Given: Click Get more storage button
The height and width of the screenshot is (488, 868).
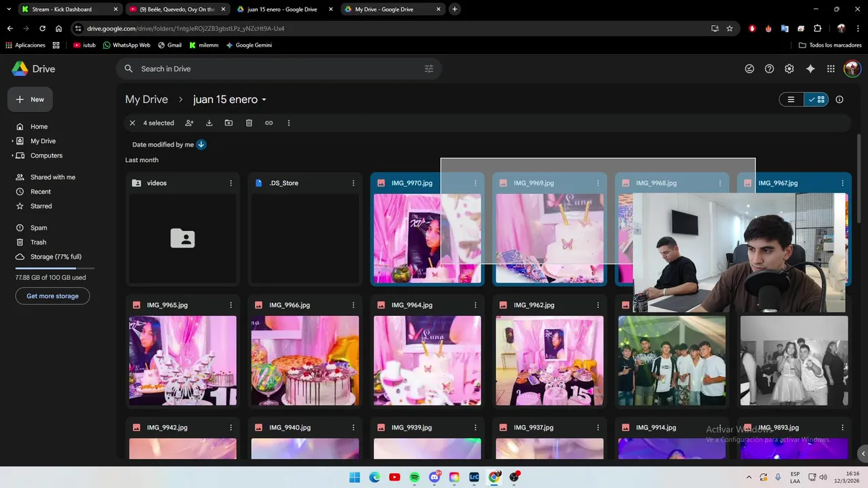Looking at the screenshot, I should [x=52, y=296].
